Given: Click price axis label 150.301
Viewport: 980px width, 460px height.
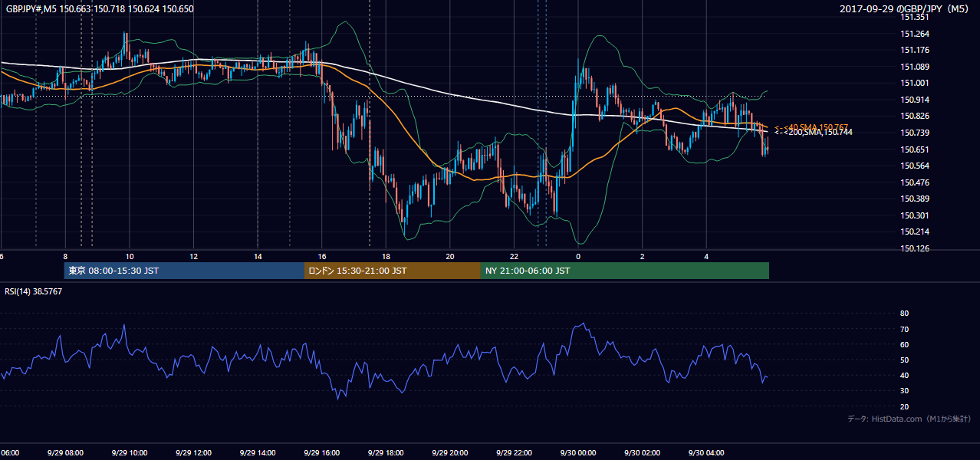Looking at the screenshot, I should coord(916,215).
